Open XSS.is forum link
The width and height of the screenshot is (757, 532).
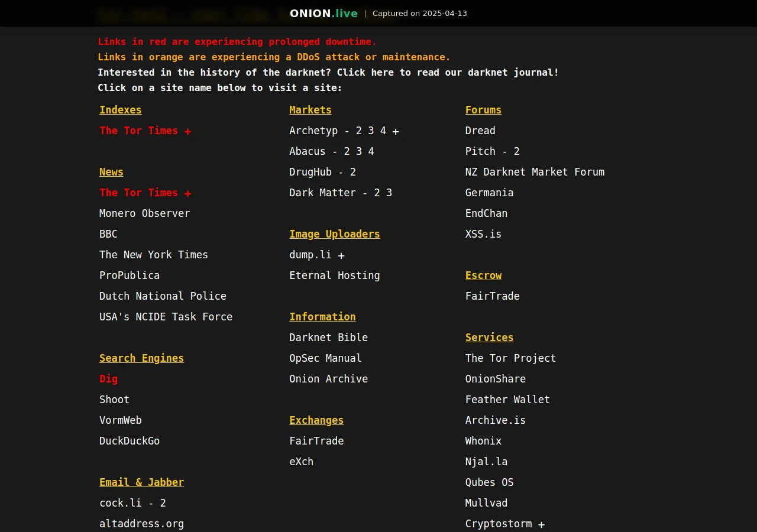point(483,234)
